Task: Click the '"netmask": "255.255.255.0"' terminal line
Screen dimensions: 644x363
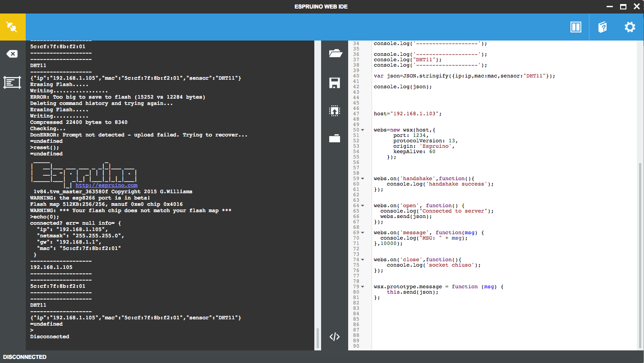Action: pos(80,236)
